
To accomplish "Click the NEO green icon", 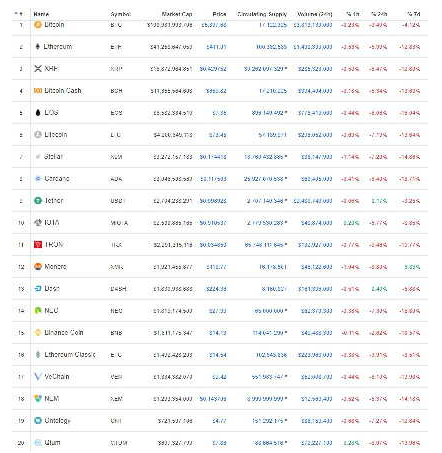I will click(x=38, y=310).
